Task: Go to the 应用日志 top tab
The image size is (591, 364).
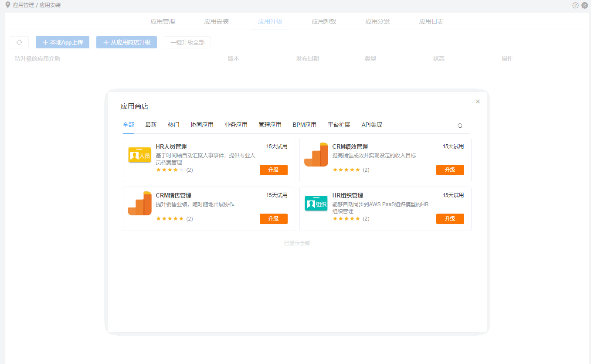Action: coord(431,21)
